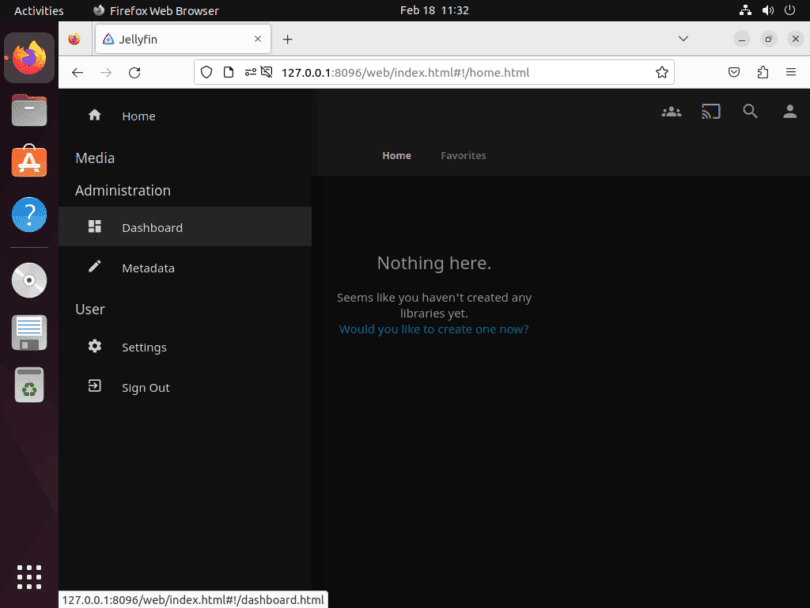
Task: Click the Cast to device icon
Action: click(x=710, y=111)
